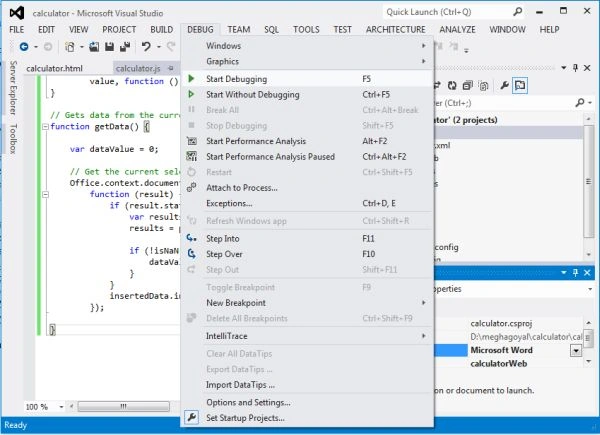Click into the Quick Launch search field
600x435 pixels.
448,12
